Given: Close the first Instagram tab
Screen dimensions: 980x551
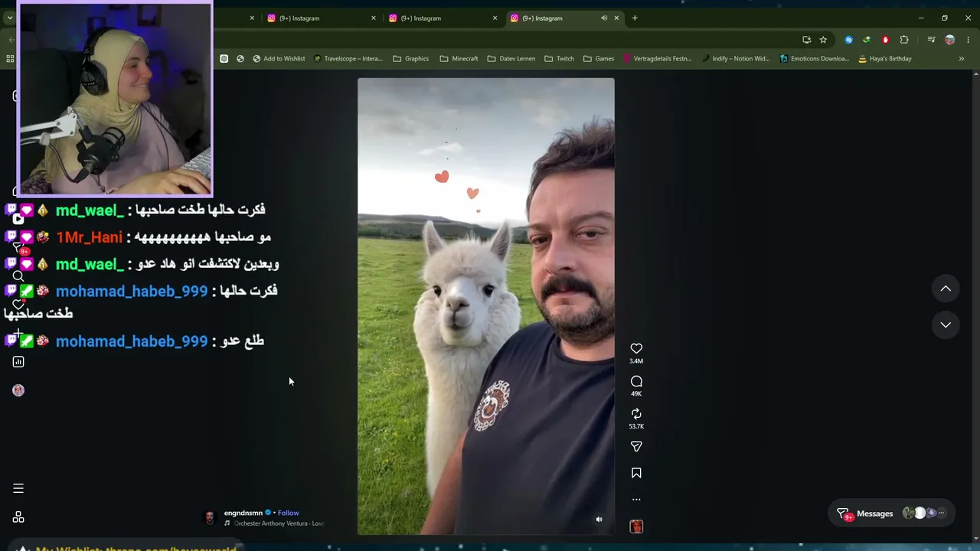Looking at the screenshot, I should tap(374, 18).
